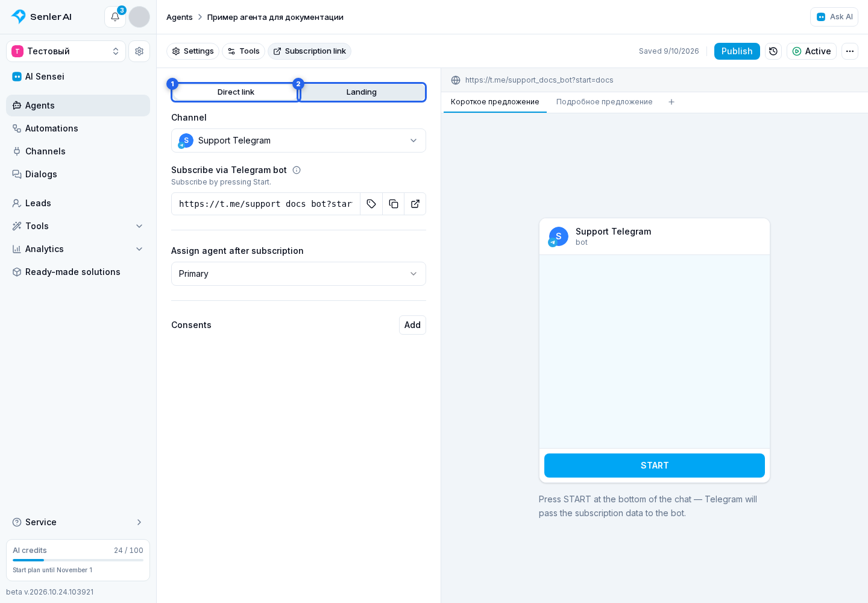Select the Короткое предложение tab

pyautogui.click(x=495, y=102)
